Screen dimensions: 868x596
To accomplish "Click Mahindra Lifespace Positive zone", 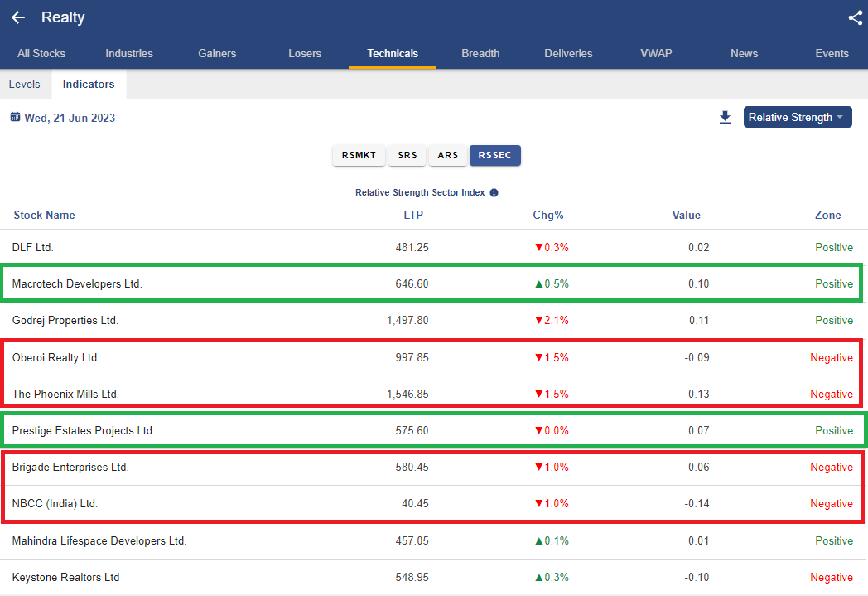I will [834, 540].
